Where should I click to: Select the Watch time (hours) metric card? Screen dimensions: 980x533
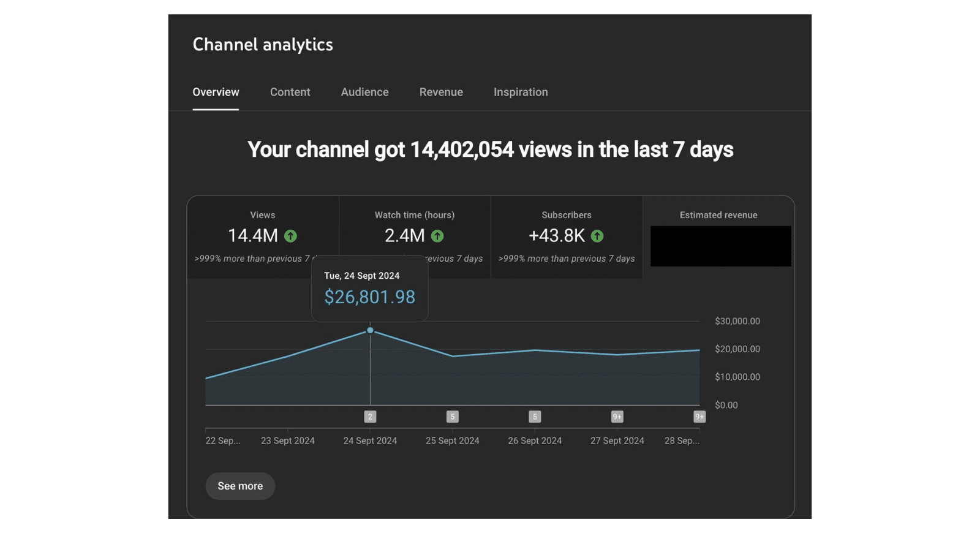(x=415, y=224)
